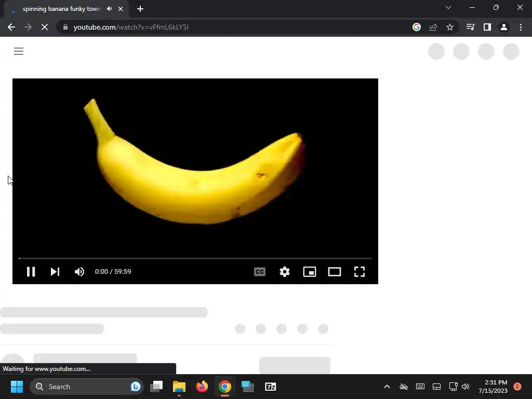Show hidden system tray icons
Screen dimensions: 532x399
tap(387, 387)
